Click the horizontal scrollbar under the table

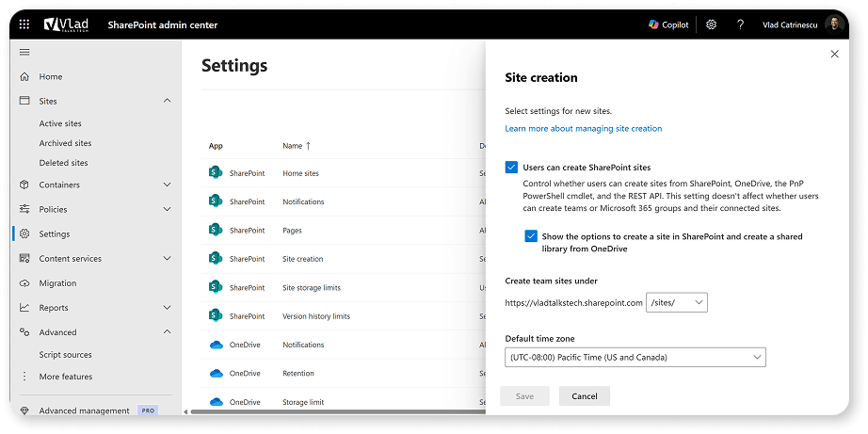pos(337,411)
